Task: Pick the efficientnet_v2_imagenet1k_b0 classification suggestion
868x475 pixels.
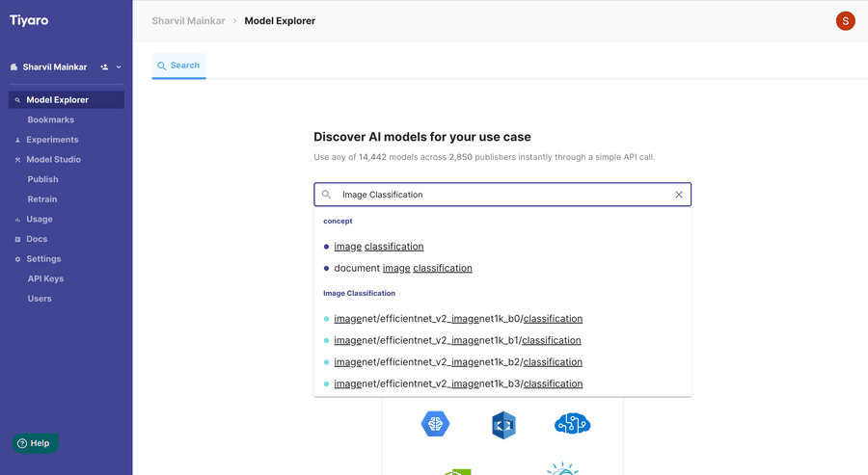Action: click(457, 319)
